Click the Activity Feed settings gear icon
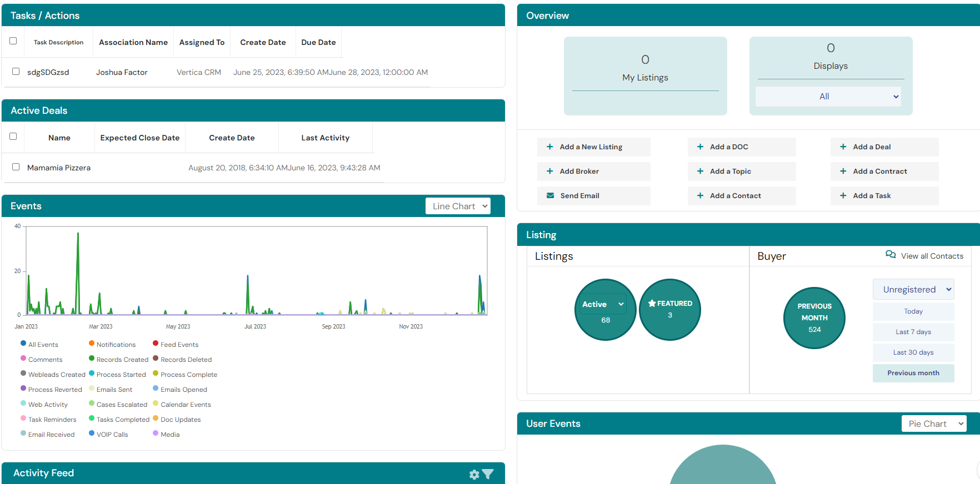Screen dimensions: 980x484 click(x=474, y=475)
